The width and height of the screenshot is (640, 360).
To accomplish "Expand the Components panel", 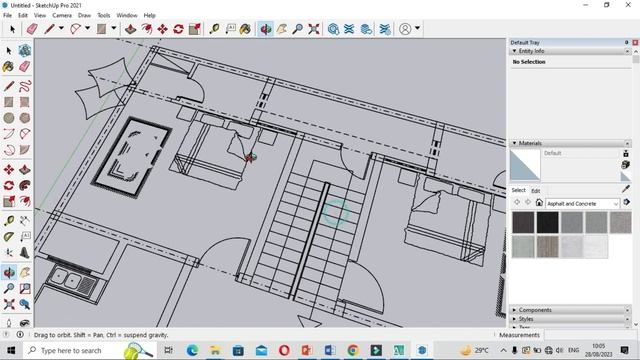I will (514, 310).
